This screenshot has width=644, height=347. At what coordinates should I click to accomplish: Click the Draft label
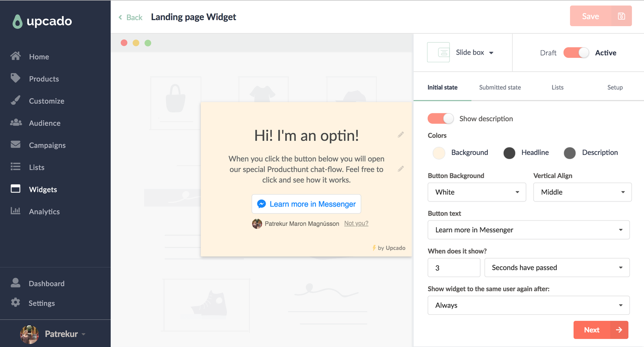pos(548,53)
